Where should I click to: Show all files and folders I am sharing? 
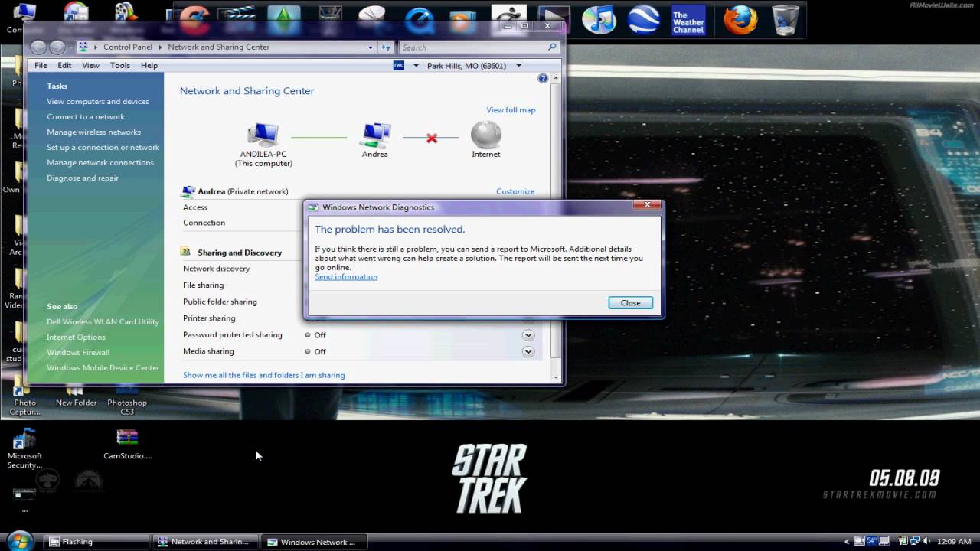(x=264, y=376)
